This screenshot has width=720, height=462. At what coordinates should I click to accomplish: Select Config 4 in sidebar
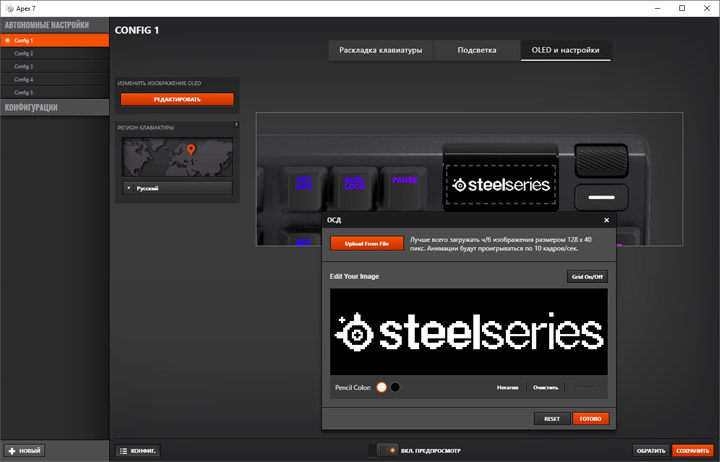coord(55,79)
